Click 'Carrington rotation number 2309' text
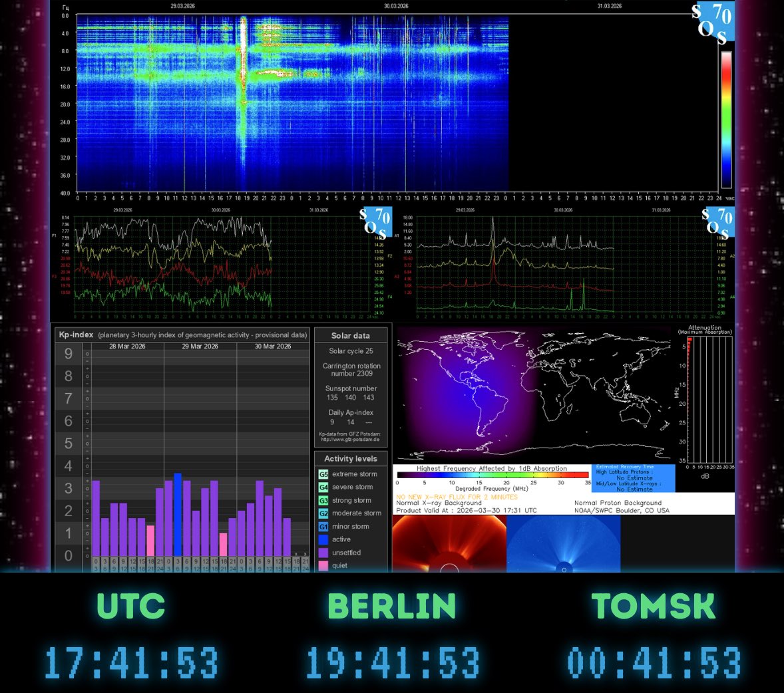 click(x=351, y=370)
